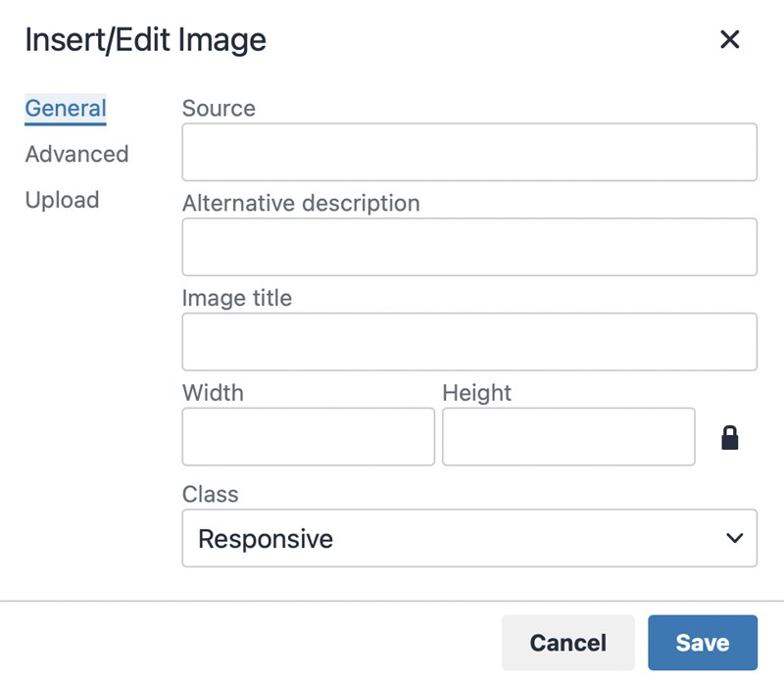Toggle the constrain proportions lock icon
Viewport: 784px width, 682px height.
pyautogui.click(x=729, y=437)
